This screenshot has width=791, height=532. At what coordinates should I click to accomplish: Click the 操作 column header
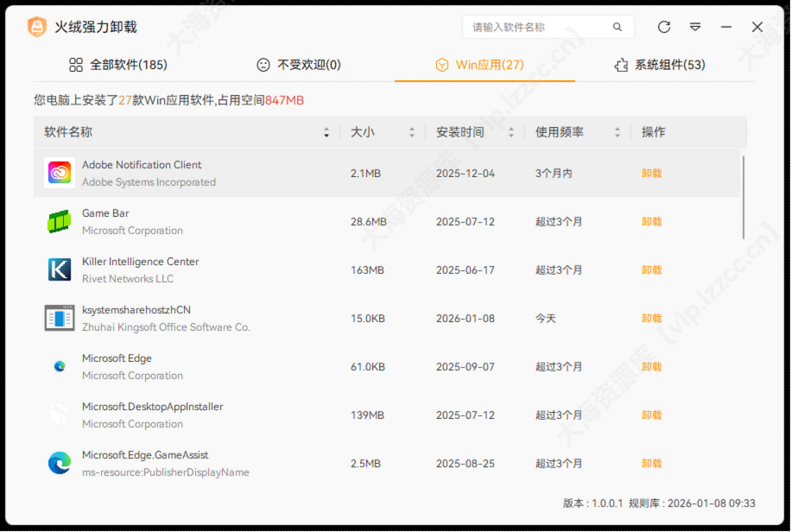pos(654,132)
